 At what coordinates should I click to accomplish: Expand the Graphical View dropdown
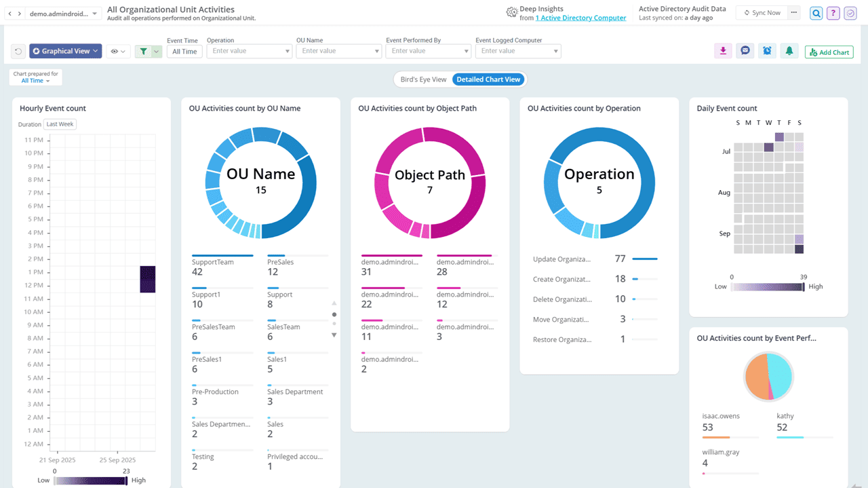(x=66, y=52)
